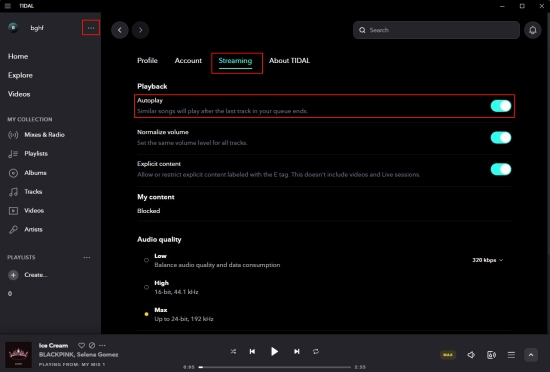Mute with the volume speaker icon

tap(471, 355)
